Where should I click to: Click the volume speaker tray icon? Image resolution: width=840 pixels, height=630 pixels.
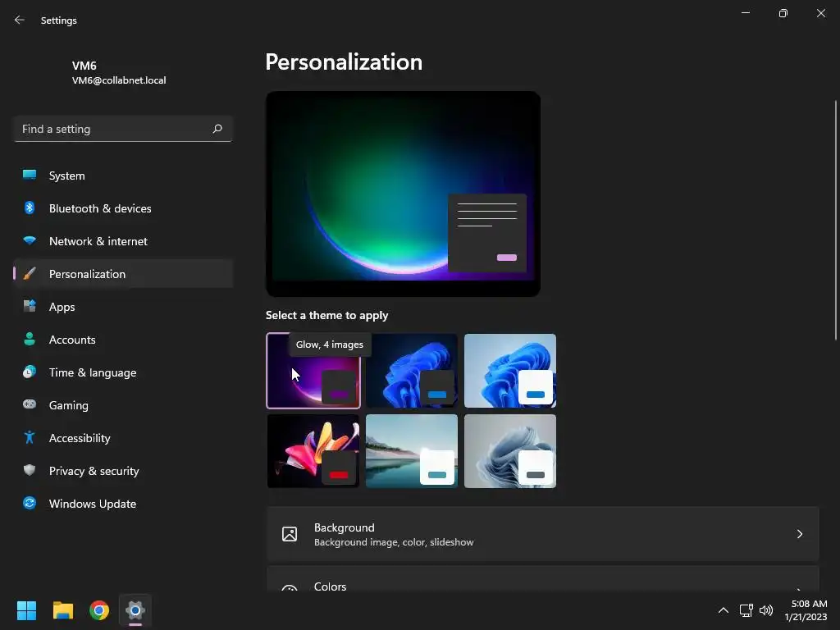click(x=766, y=610)
